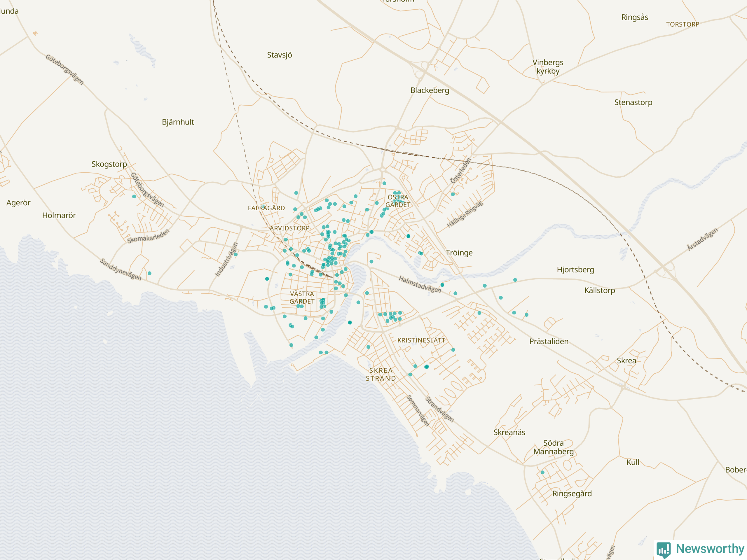Select the Vinbergs kyrkby map label
This screenshot has width=747, height=560.
tap(548, 67)
